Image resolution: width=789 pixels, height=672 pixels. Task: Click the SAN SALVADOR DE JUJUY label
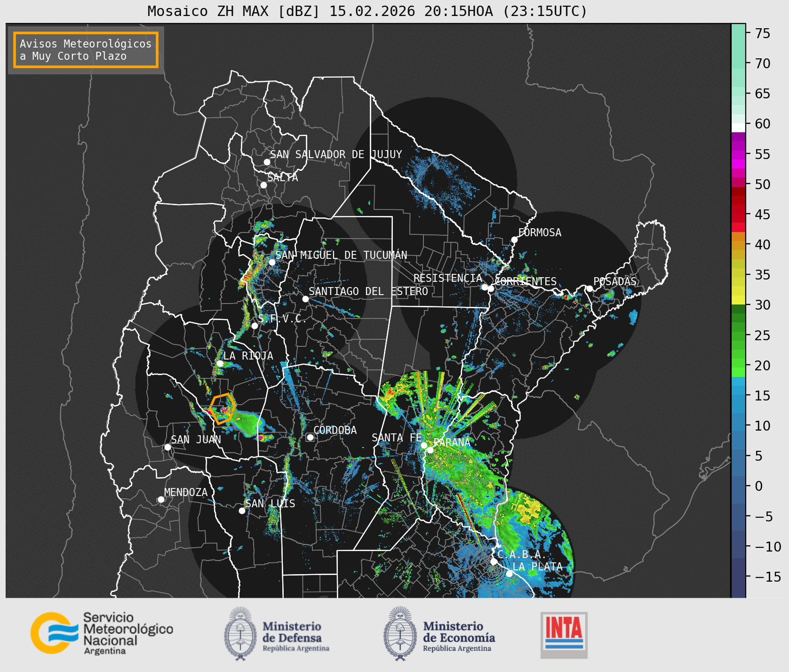(336, 154)
